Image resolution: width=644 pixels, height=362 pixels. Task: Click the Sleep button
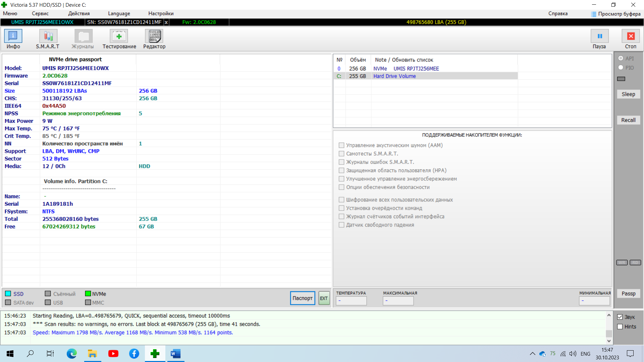pos(628,94)
